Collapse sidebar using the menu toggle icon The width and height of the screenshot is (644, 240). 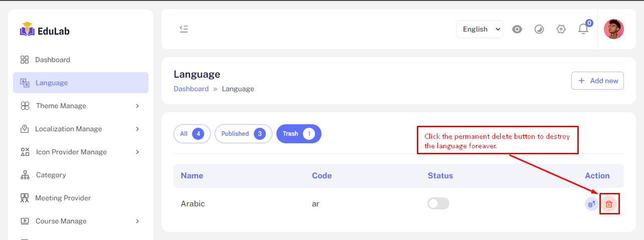184,29
